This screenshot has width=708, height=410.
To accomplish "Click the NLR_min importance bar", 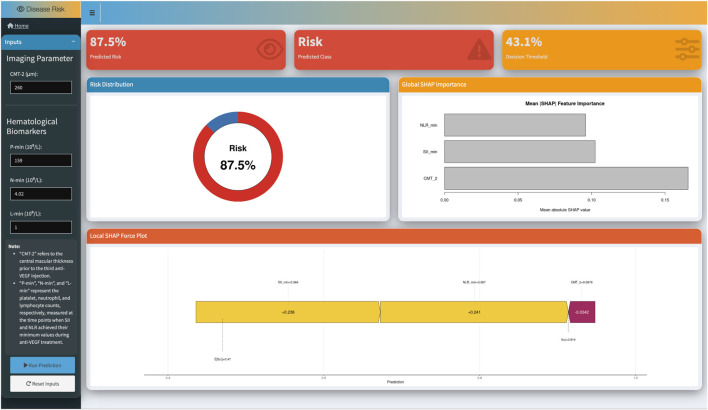I will click(515, 125).
